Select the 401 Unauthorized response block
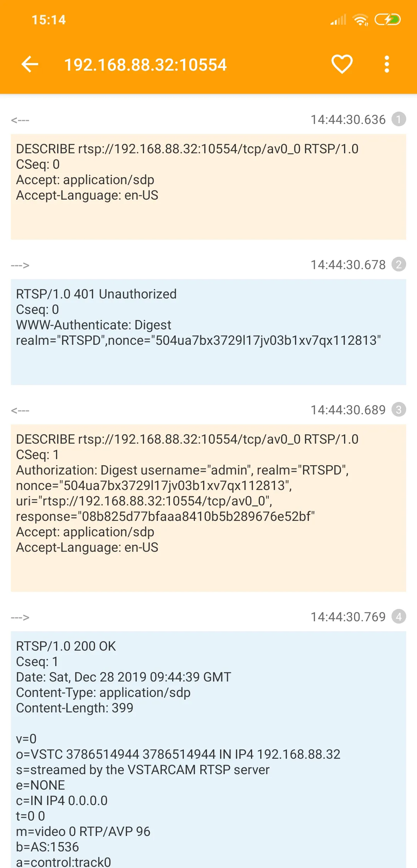 (x=208, y=332)
